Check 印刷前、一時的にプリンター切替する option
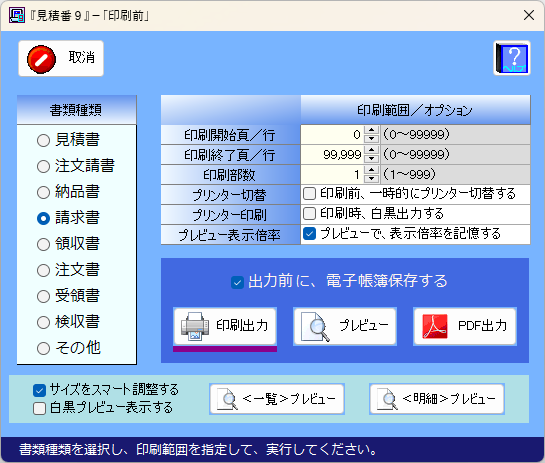This screenshot has height=463, width=545. click(309, 194)
